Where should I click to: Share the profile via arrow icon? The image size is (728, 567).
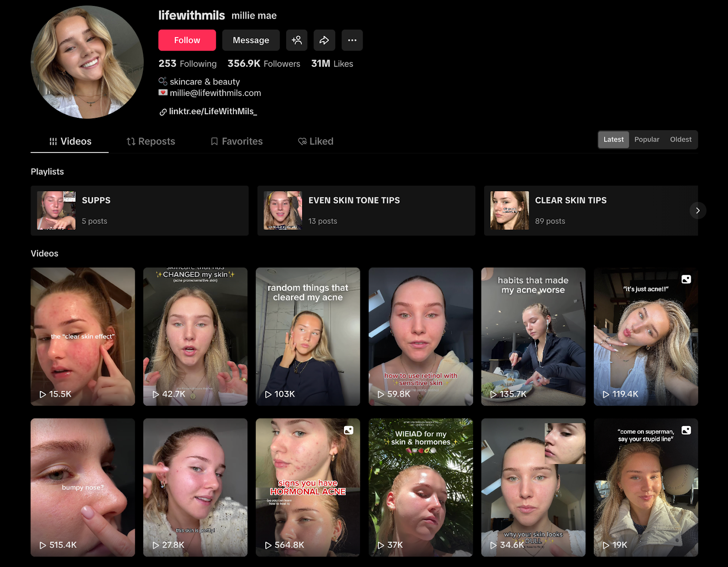click(x=324, y=40)
